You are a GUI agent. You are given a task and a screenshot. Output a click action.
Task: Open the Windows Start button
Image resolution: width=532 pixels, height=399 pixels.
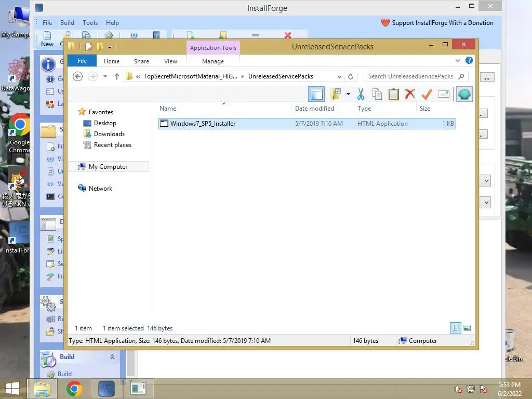(12, 389)
